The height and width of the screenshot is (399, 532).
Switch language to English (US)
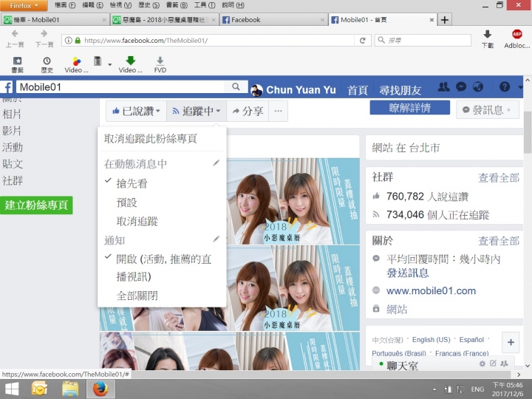click(x=431, y=340)
